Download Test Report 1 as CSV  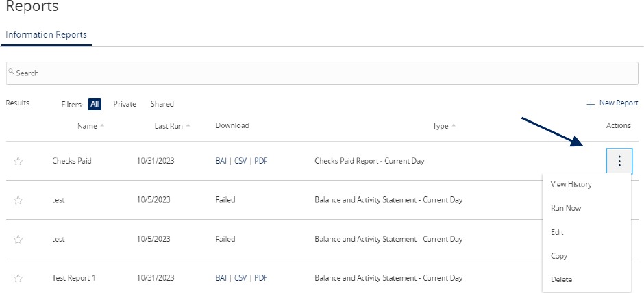pyautogui.click(x=240, y=278)
